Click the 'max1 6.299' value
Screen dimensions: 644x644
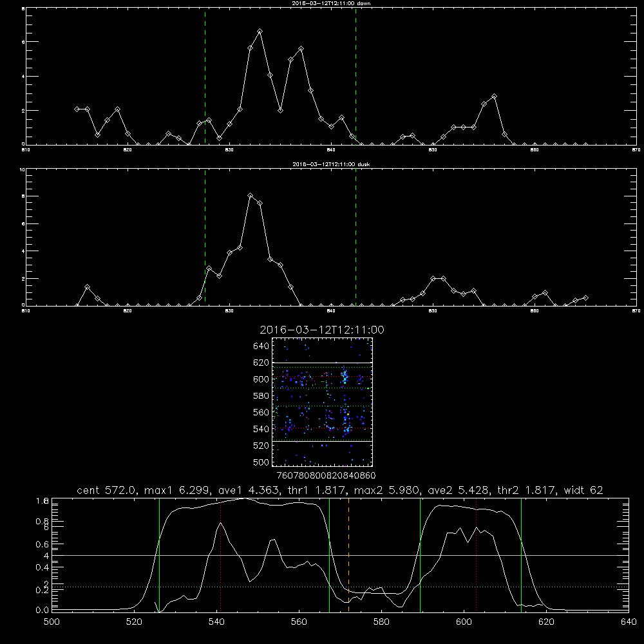pos(176,490)
